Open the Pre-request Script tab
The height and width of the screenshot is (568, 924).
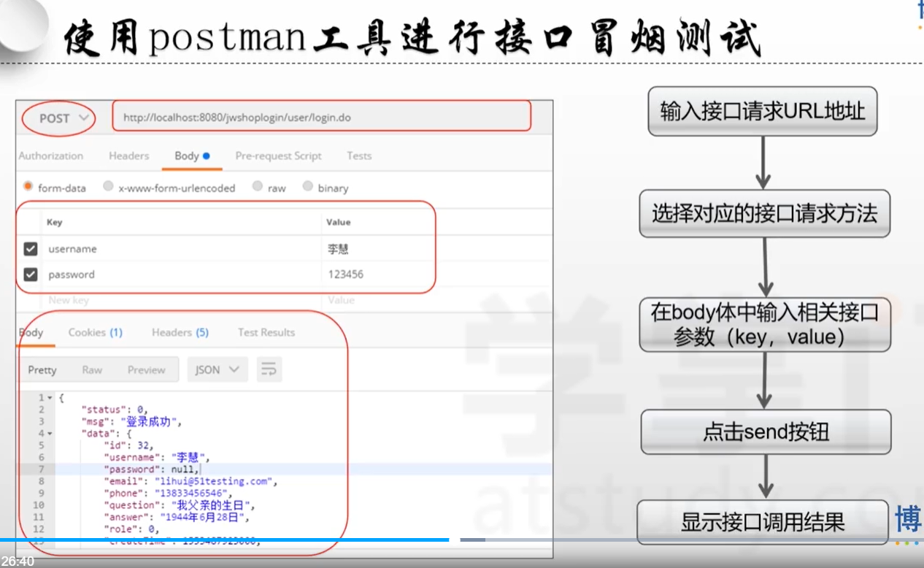(x=278, y=156)
